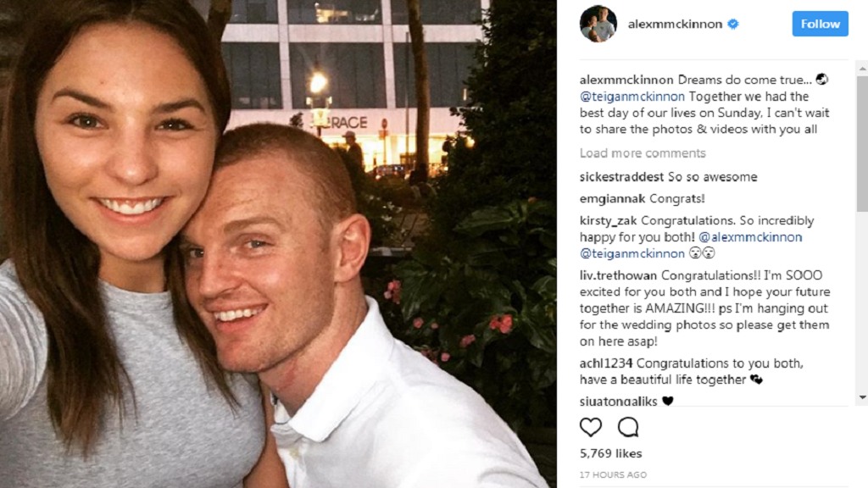This screenshot has width=868, height=488.
Task: Open alexmmckinnon username in header
Action: (x=675, y=24)
